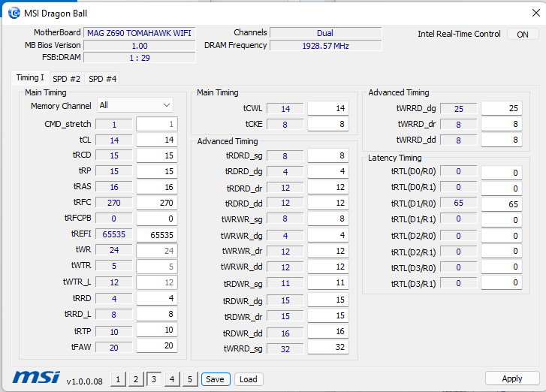Click the tWRWR_sg editable value field
The width and height of the screenshot is (546, 392).
point(328,219)
